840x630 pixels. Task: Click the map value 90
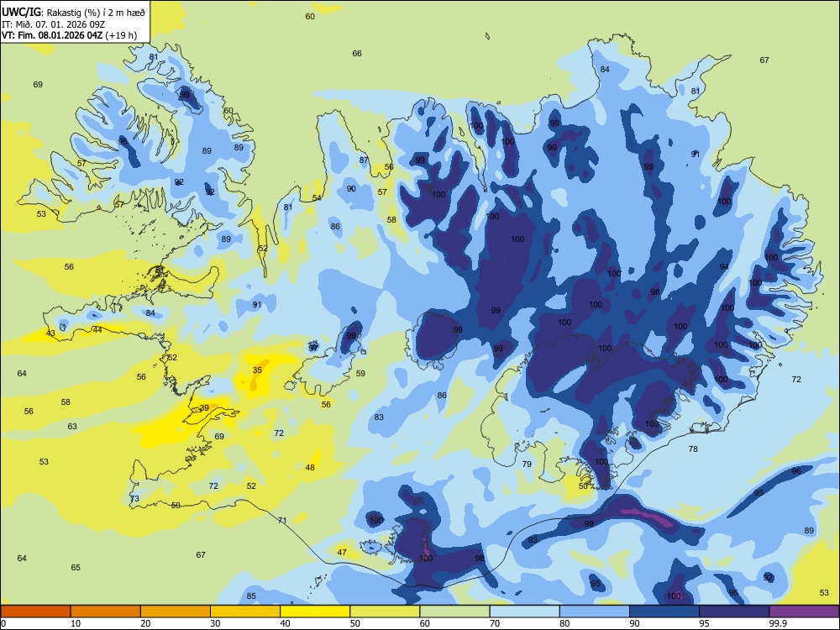[x=351, y=188]
